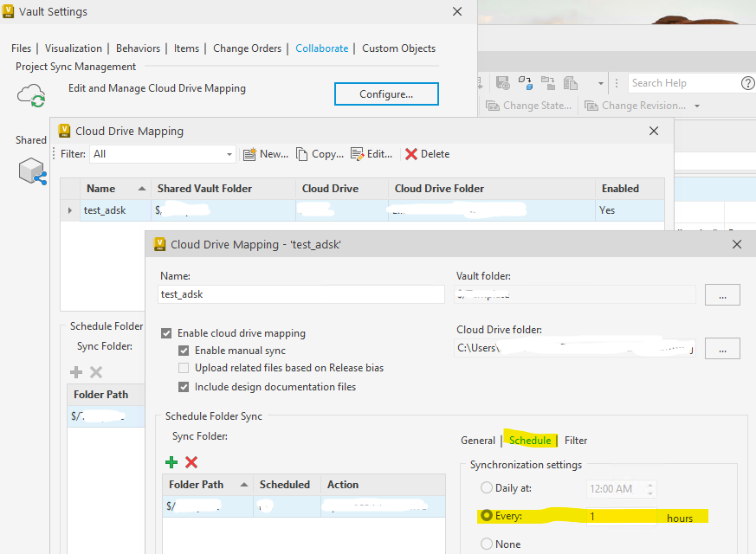
Task: Click the Configure button
Action: coord(386,93)
